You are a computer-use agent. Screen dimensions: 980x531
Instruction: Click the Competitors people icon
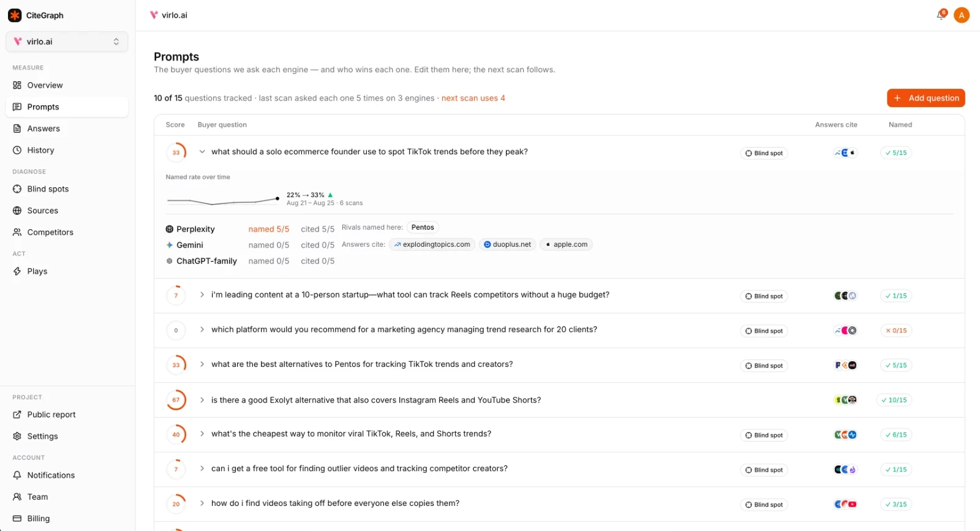17,232
